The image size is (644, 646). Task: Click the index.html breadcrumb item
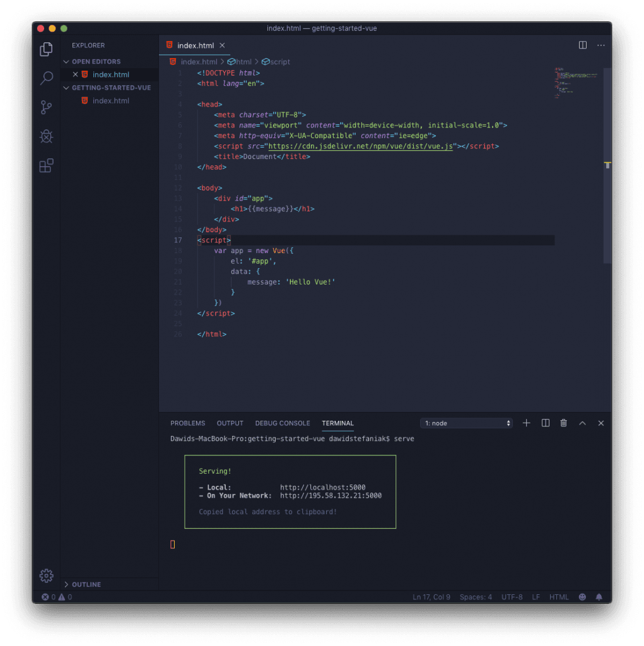point(199,62)
